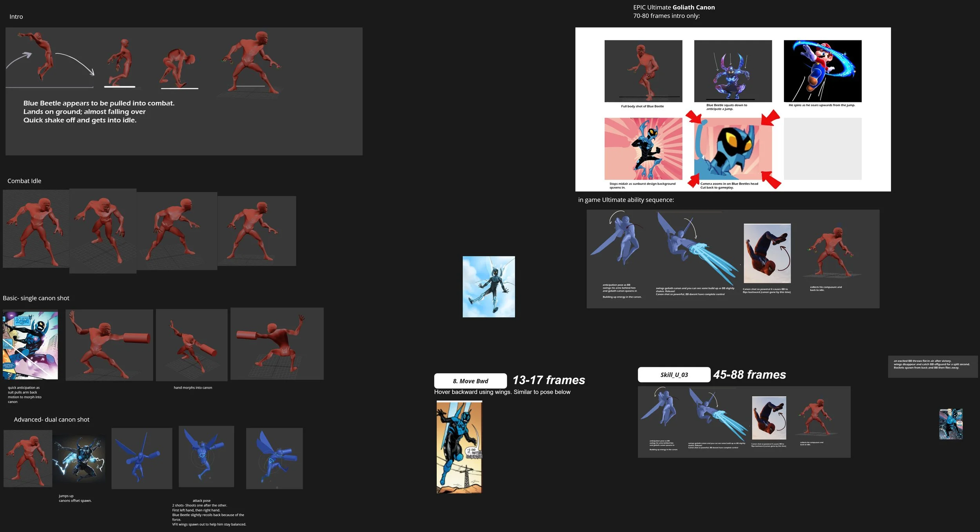
Task: Click the "8. Move Bwd" label box
Action: (470, 381)
